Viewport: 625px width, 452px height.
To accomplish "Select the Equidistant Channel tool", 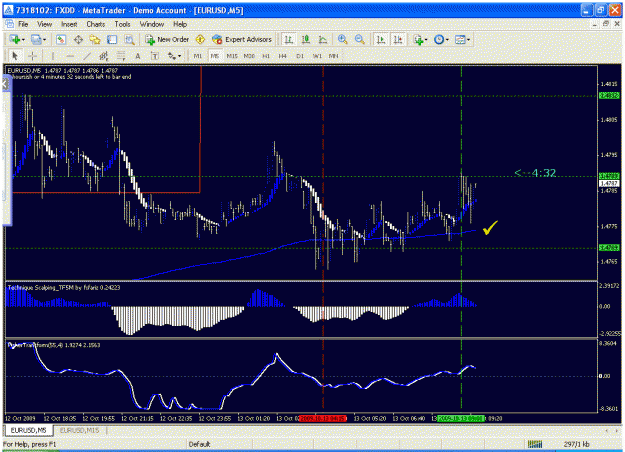I will click(104, 56).
